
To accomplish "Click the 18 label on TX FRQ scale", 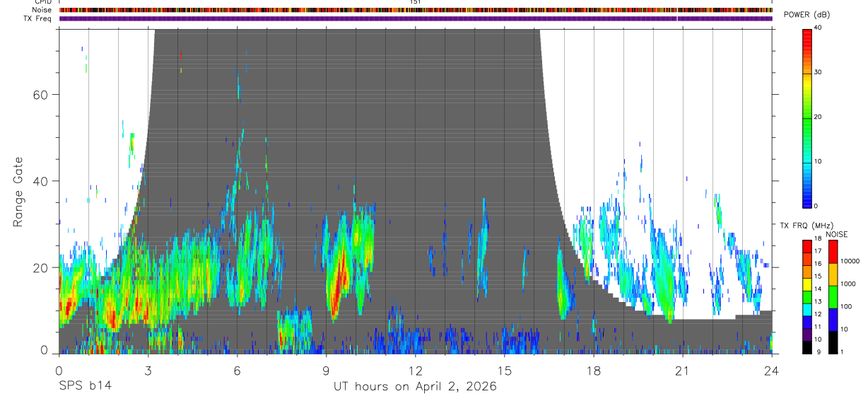I will click(817, 238).
